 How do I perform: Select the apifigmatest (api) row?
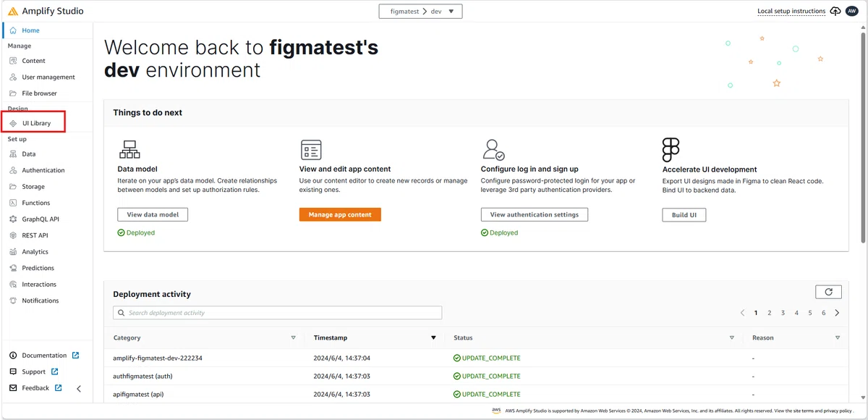pos(477,394)
